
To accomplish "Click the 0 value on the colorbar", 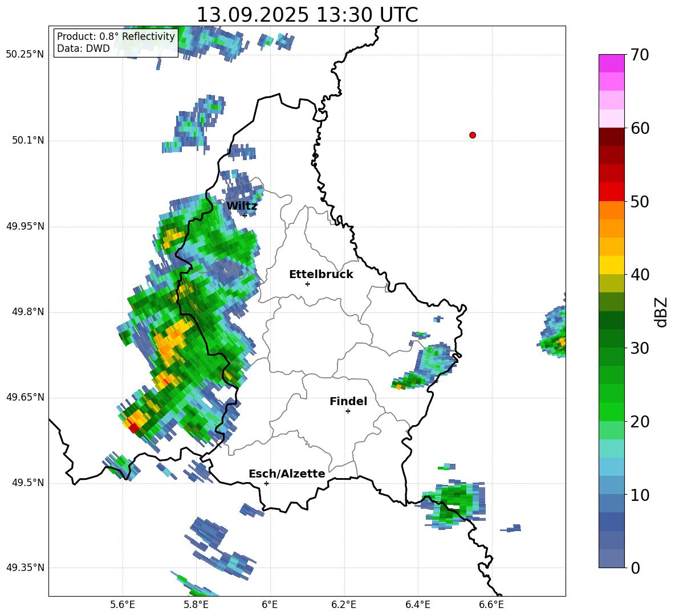I will click(x=635, y=568).
